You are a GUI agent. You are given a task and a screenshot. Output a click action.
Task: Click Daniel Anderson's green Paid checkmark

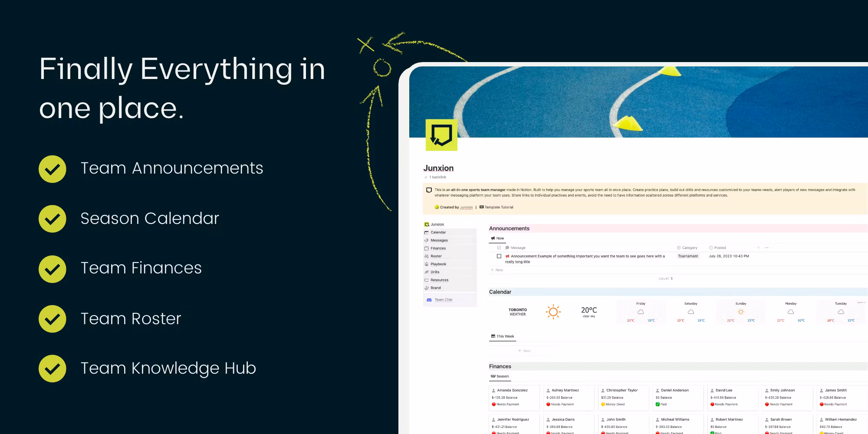coord(658,404)
